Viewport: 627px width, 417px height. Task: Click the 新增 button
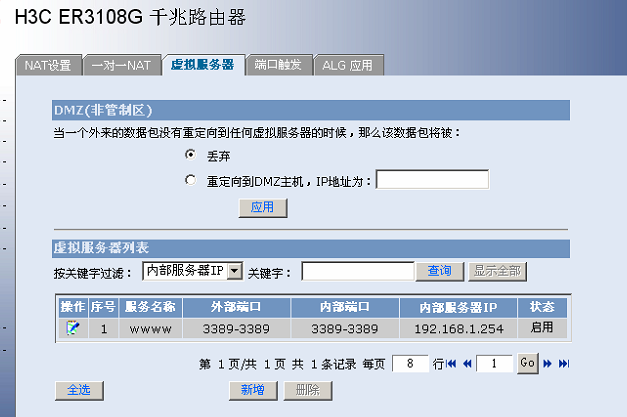[x=253, y=390]
